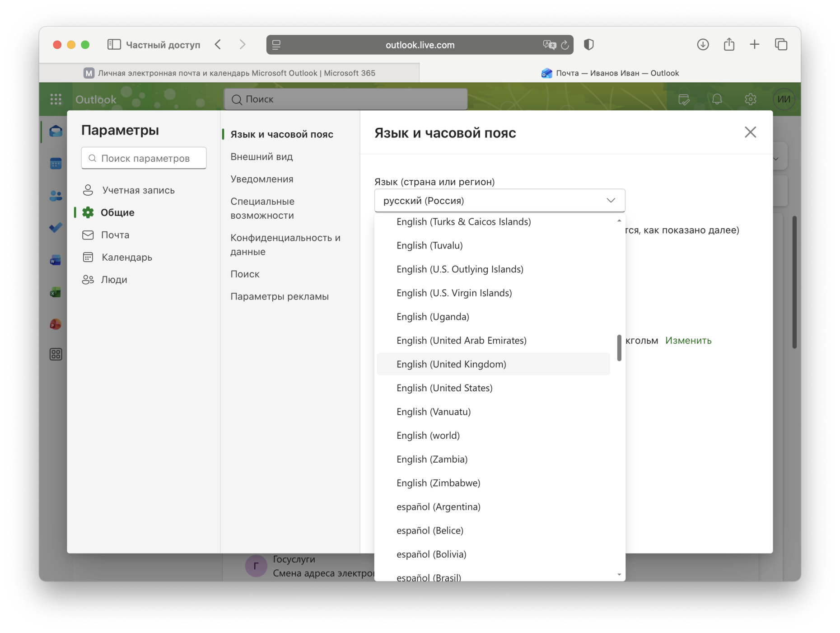Screen dimensions: 840x633
Task: Toggle Safari sidebar button
Action: 114,44
